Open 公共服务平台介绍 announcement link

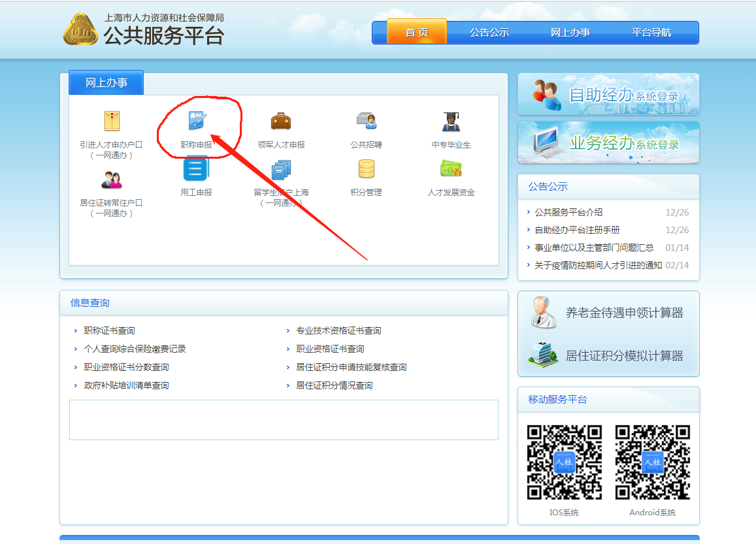point(568,212)
